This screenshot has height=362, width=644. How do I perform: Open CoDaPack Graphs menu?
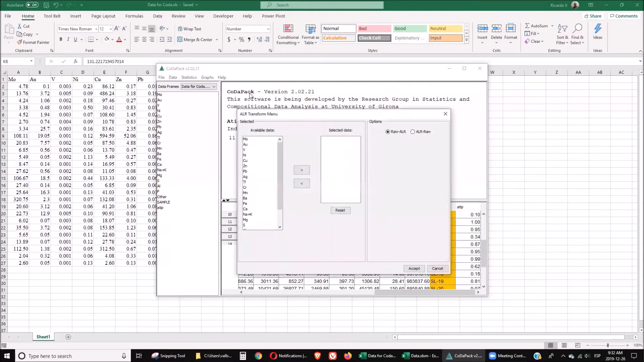(x=207, y=77)
